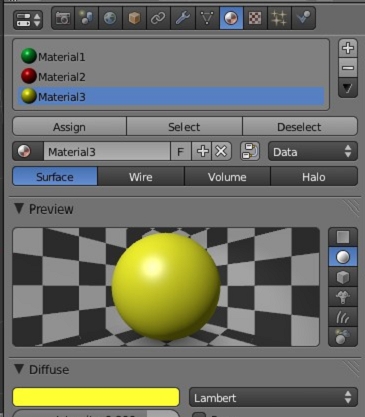This screenshot has width=365, height=417.
Task: Select Halo material type
Action: pyautogui.click(x=314, y=176)
